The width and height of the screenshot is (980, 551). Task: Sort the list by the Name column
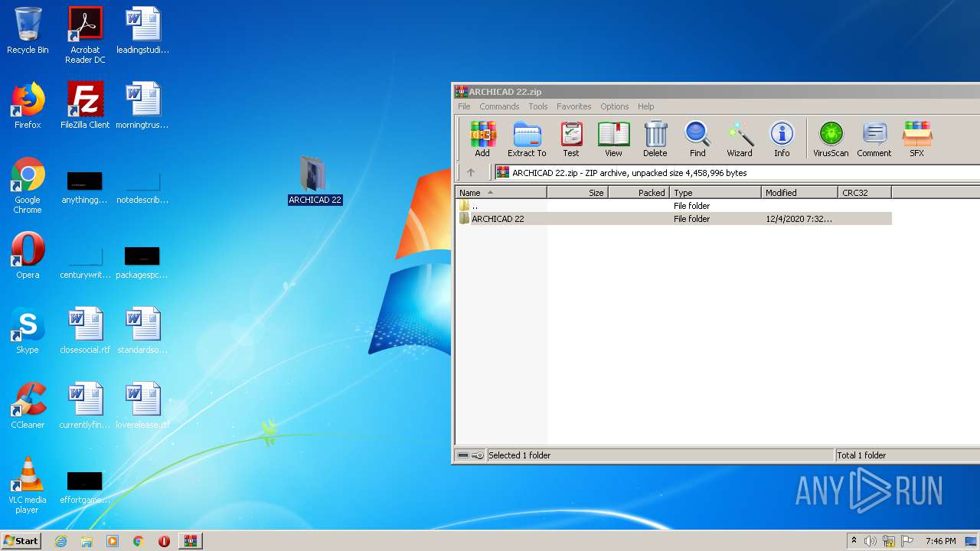(x=501, y=193)
